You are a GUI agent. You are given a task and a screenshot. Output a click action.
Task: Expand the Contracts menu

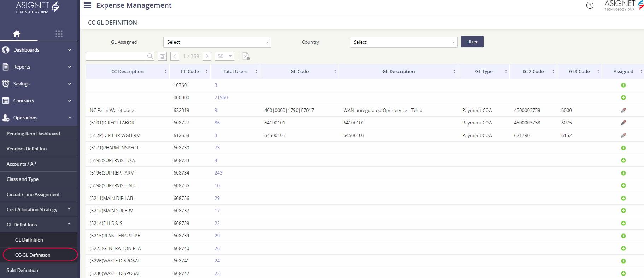click(39, 101)
